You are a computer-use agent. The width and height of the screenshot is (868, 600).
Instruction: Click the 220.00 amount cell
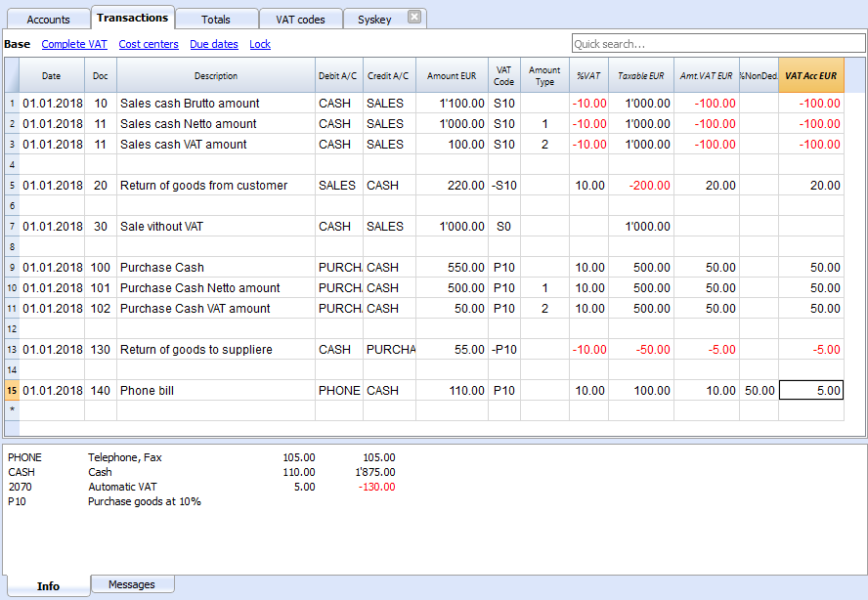click(x=452, y=186)
